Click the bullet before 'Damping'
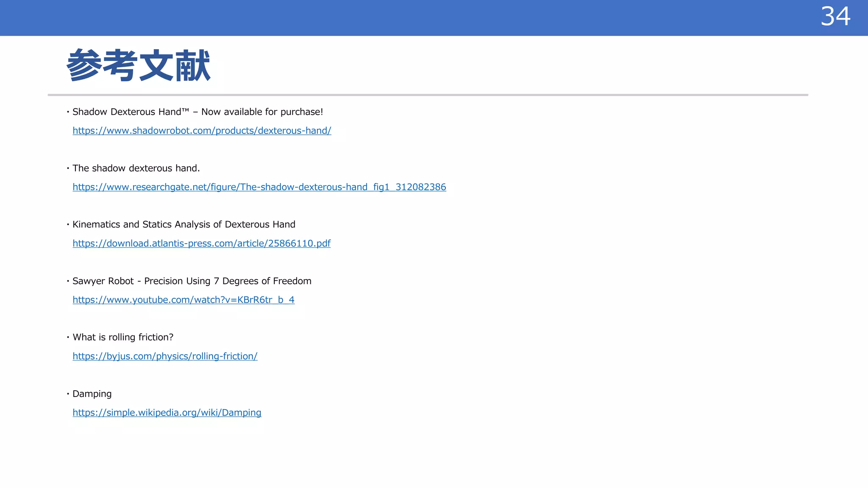Screen dimensions: 868x488 [x=68, y=394]
